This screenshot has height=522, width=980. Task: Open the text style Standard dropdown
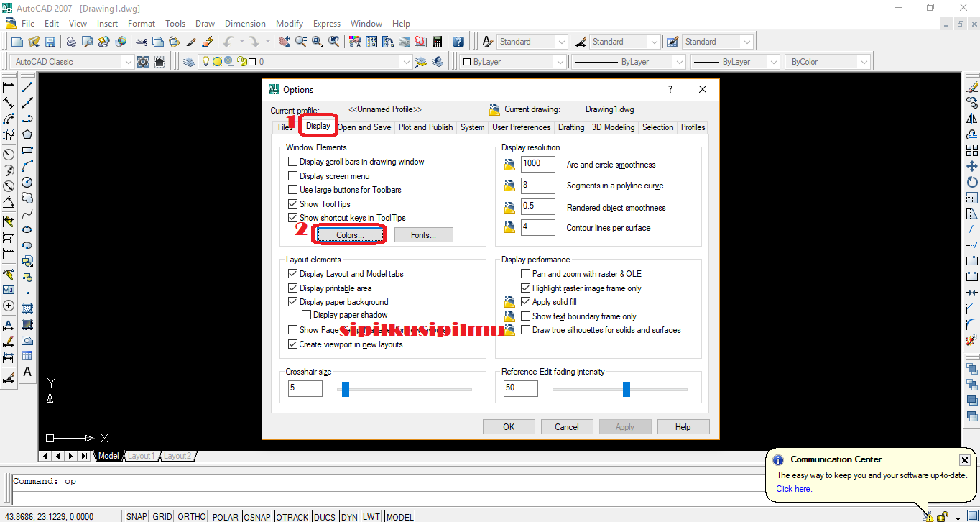tap(560, 42)
